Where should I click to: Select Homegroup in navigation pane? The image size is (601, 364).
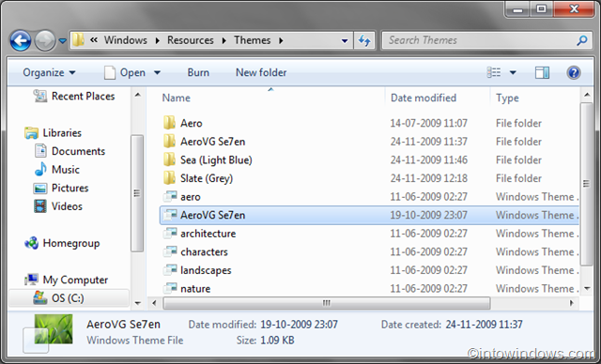62,243
